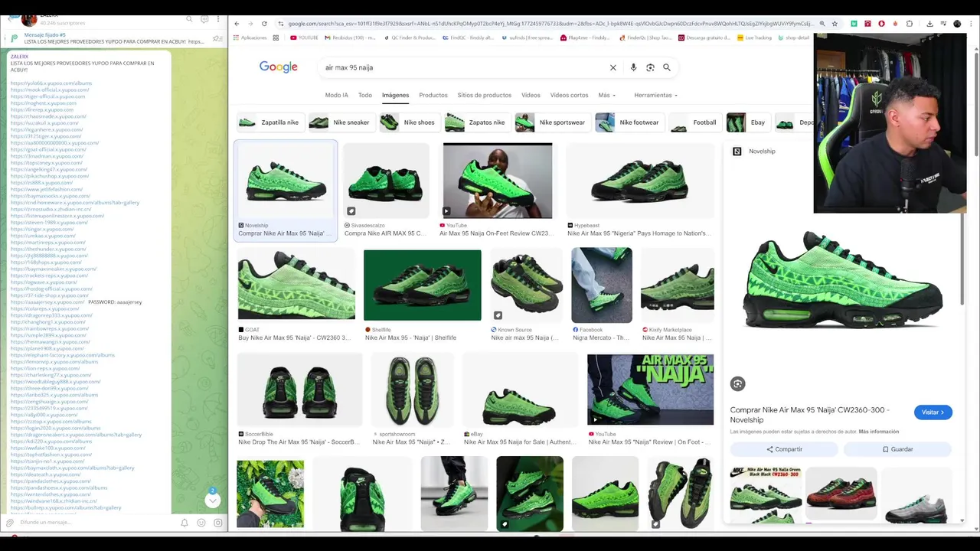Search this image with Lens in preview
Image resolution: width=980 pixels, height=551 pixels.
(x=737, y=383)
